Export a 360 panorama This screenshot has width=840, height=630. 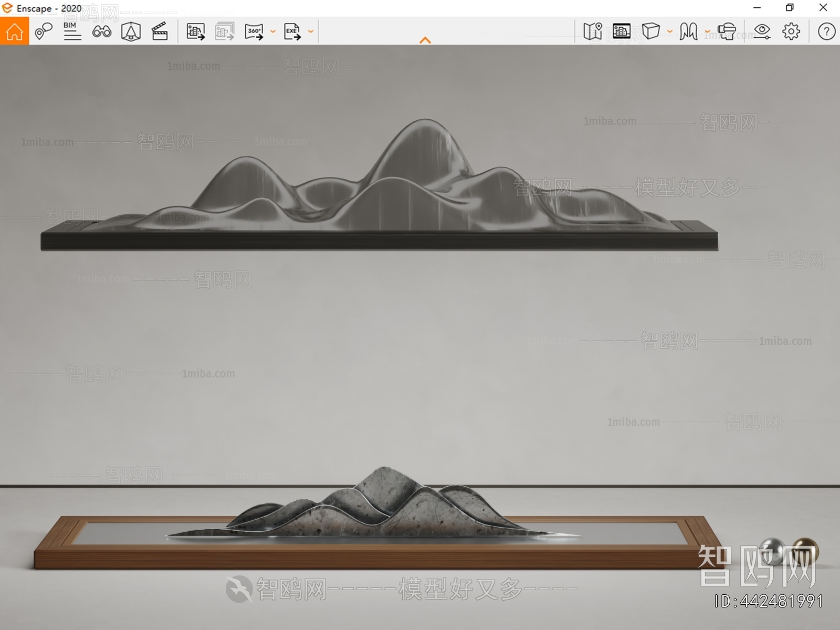click(254, 31)
